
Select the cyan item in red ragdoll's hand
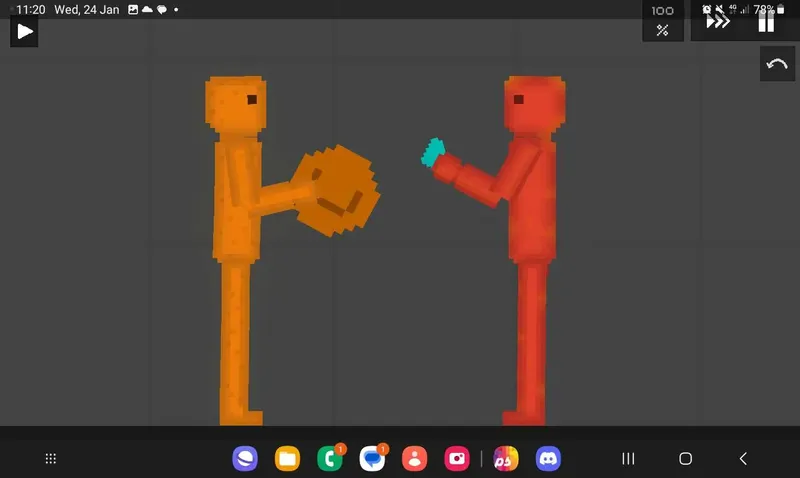coord(432,152)
